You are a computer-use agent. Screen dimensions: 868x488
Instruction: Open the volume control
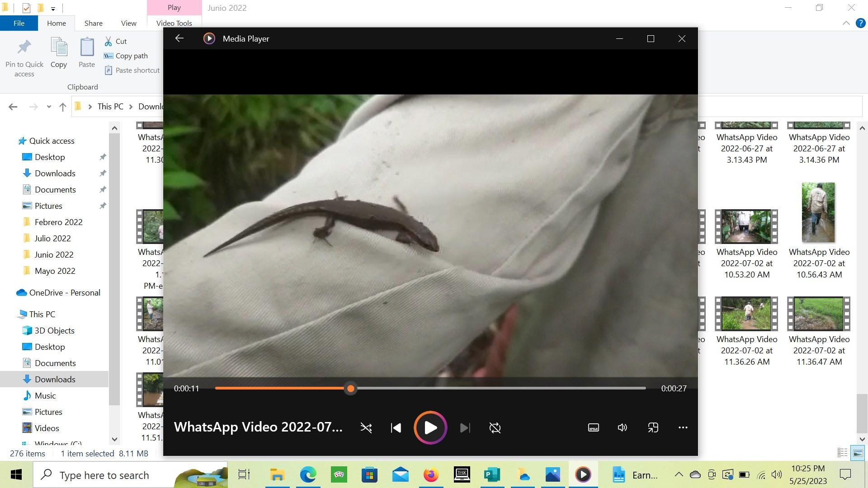coord(623,427)
